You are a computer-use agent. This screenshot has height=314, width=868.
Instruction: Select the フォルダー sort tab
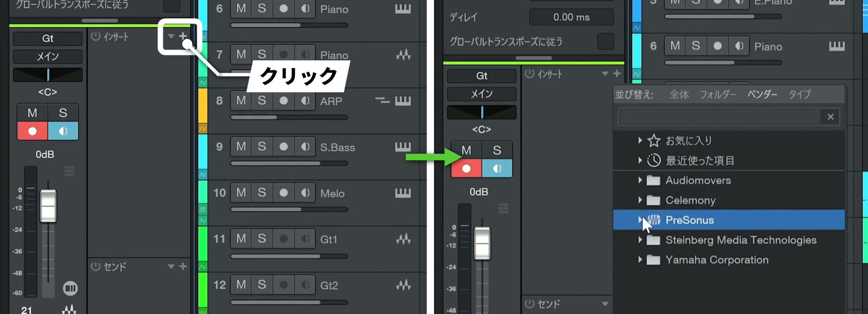point(718,94)
